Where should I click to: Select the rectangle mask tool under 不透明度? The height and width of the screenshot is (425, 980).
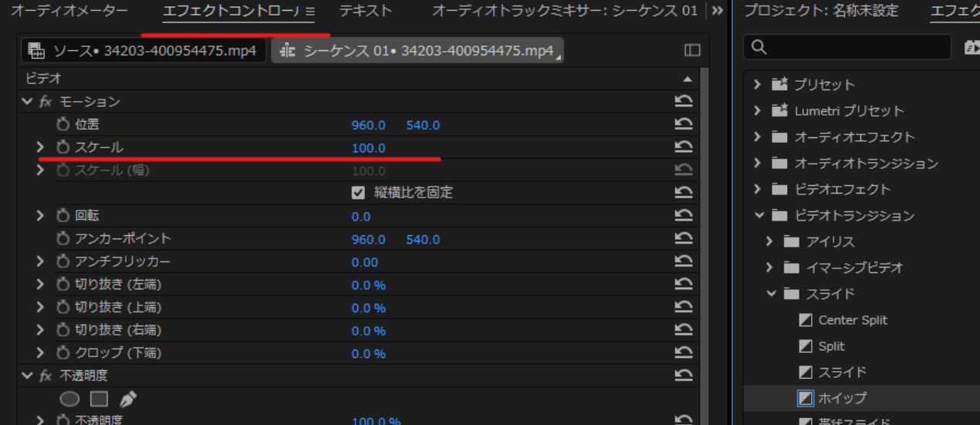[x=99, y=399]
